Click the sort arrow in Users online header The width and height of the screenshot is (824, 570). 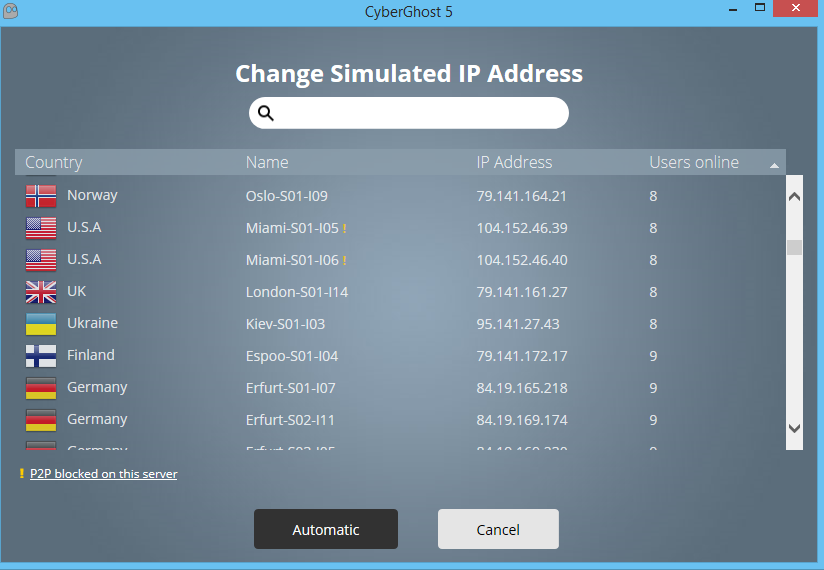click(x=774, y=165)
